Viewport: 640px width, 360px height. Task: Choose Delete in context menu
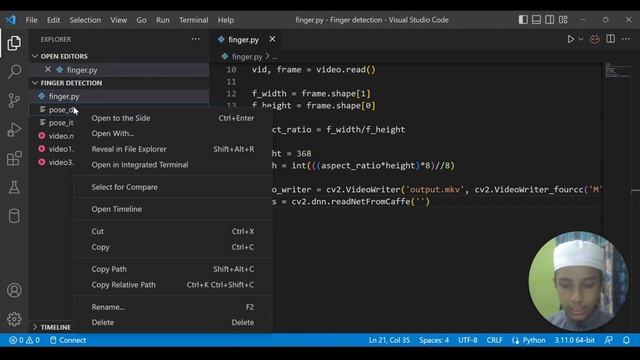click(x=173, y=322)
